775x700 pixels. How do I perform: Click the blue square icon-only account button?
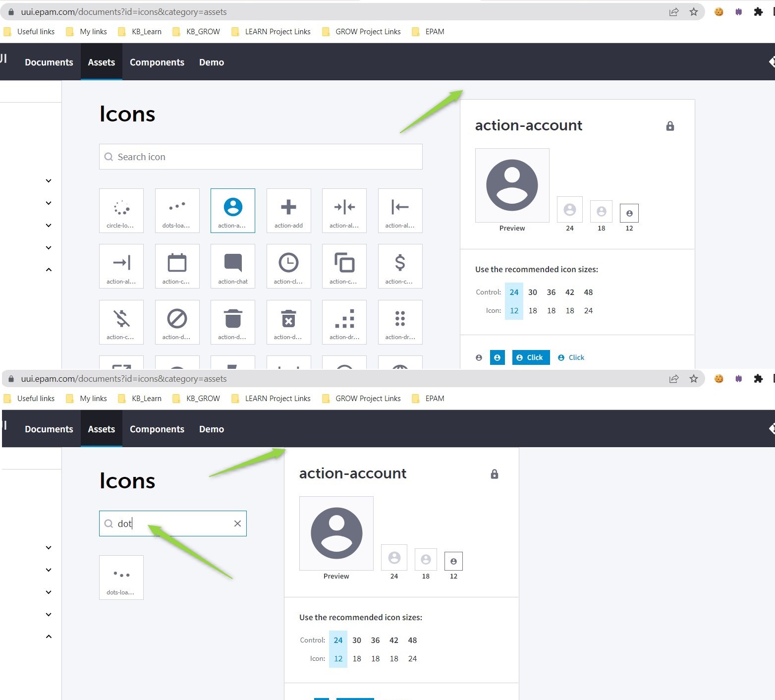point(498,357)
